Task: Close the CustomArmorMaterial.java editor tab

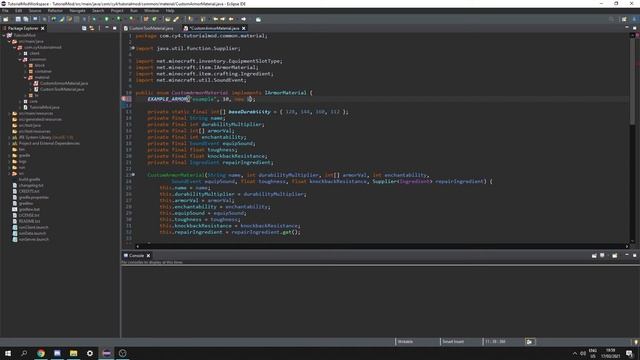Action: pyautogui.click(x=244, y=28)
